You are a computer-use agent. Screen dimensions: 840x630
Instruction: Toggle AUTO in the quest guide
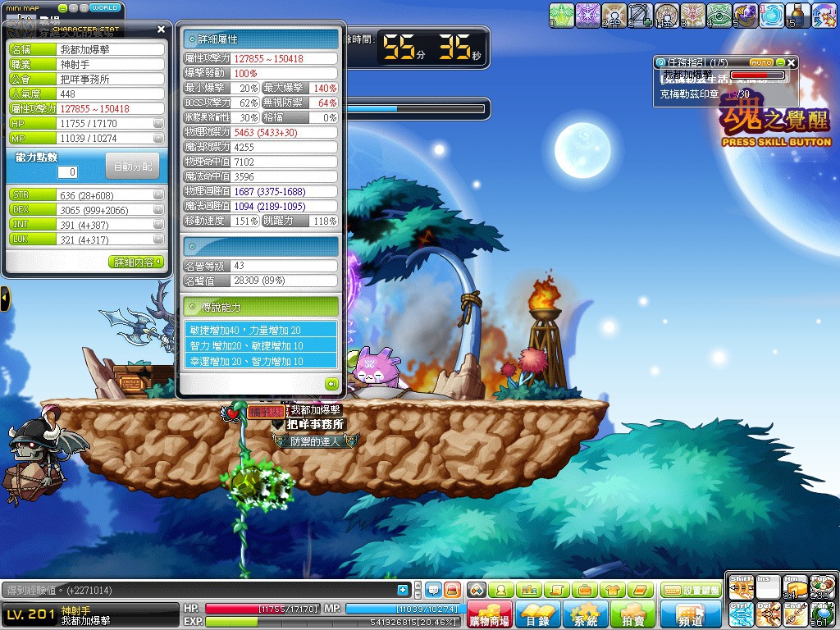coord(761,62)
